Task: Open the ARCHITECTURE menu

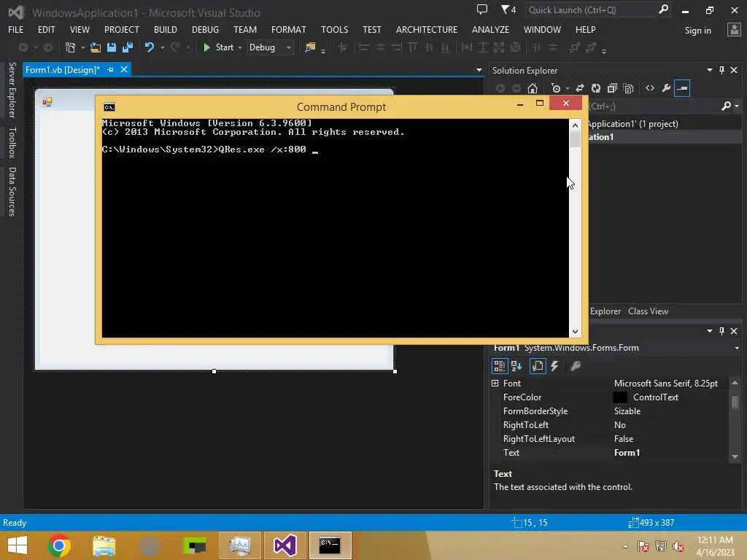Action: click(426, 29)
